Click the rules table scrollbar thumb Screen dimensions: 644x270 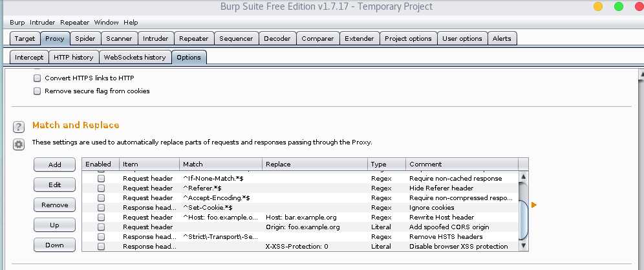[x=523, y=220]
